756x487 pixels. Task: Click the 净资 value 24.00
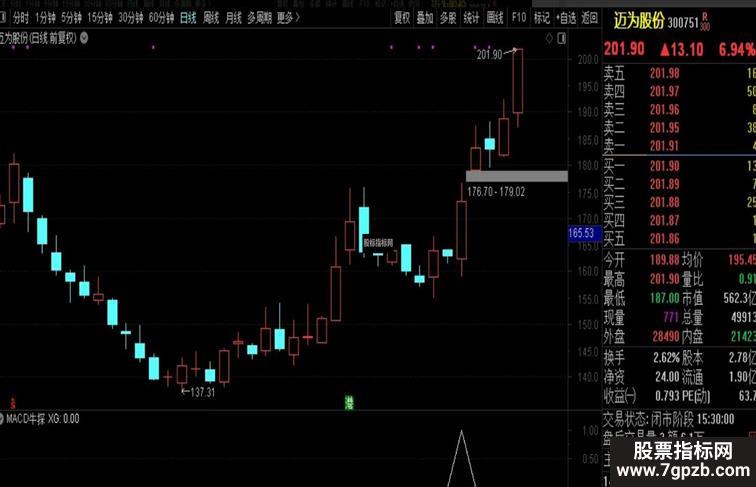pos(667,377)
